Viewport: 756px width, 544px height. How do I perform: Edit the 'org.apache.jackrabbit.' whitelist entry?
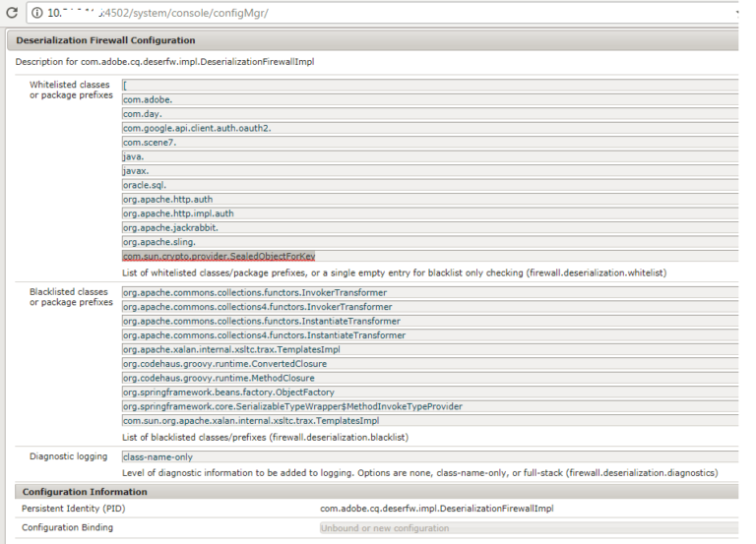click(430, 227)
